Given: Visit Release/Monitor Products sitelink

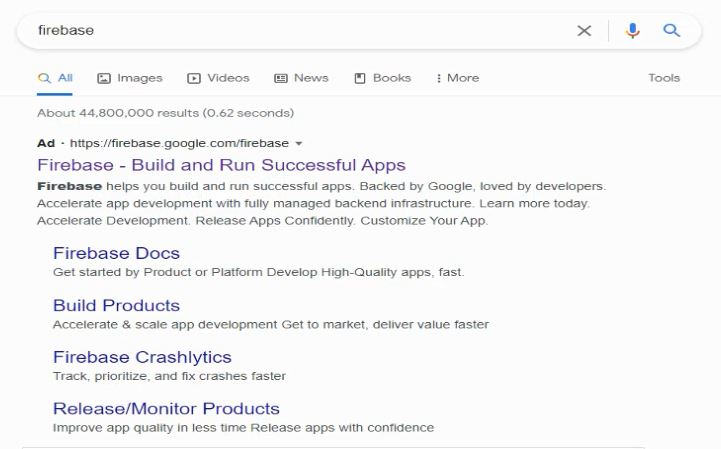Looking at the screenshot, I should [x=166, y=409].
